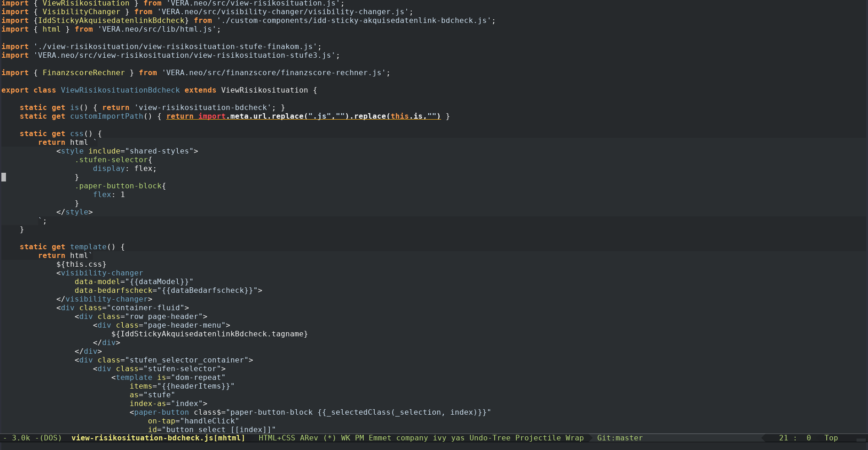
Task: Click the "row page-header" class value
Action: pos(164,317)
